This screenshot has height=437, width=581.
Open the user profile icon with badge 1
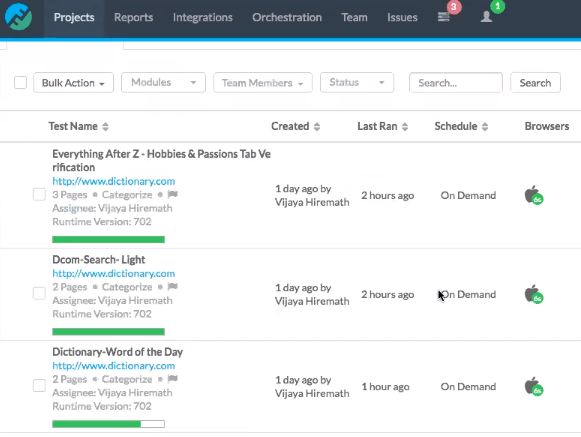[486, 17]
